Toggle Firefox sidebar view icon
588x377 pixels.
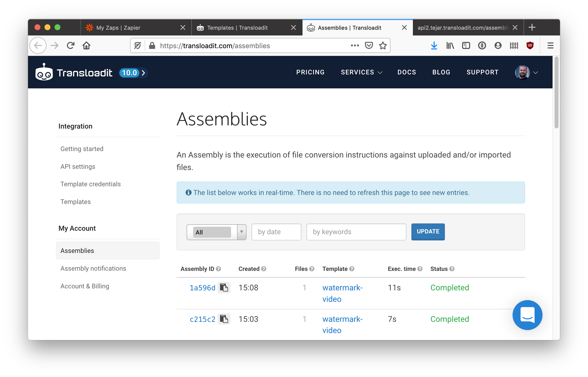coord(466,46)
